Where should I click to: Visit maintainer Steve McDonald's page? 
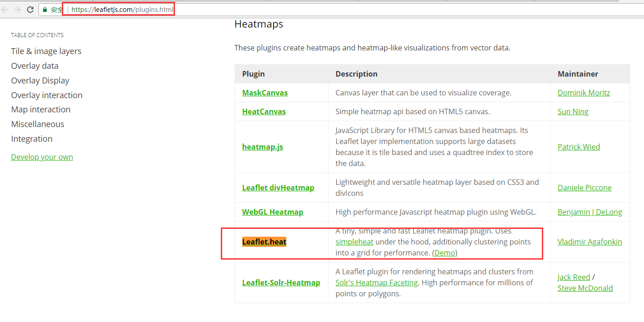click(x=585, y=288)
